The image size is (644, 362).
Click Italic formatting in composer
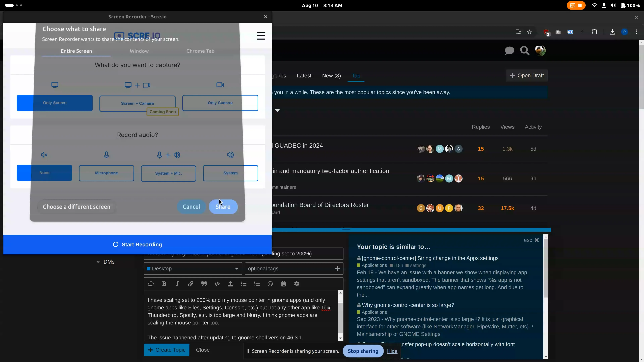coord(177,284)
